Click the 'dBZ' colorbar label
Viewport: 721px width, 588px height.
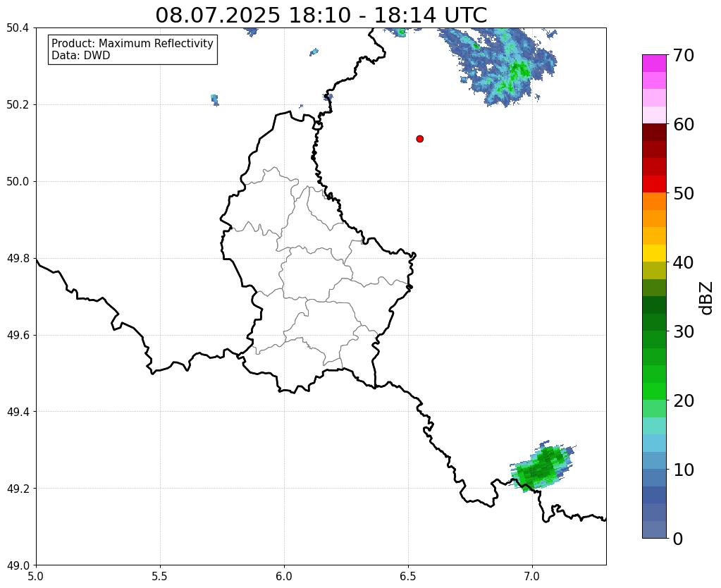pos(707,298)
